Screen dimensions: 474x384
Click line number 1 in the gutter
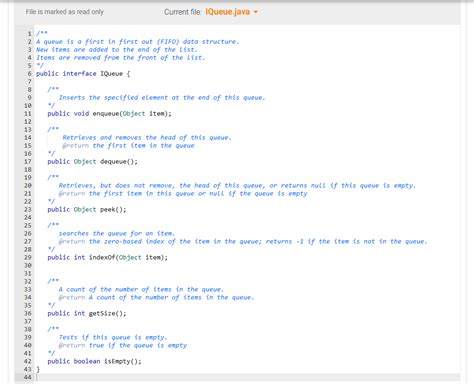point(30,34)
